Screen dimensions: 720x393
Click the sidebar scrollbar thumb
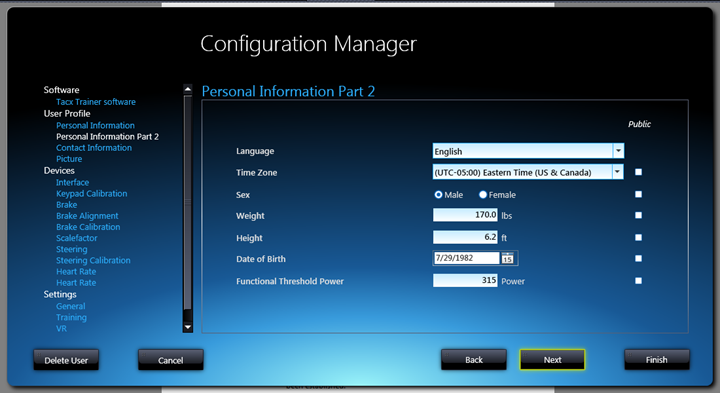click(187, 202)
